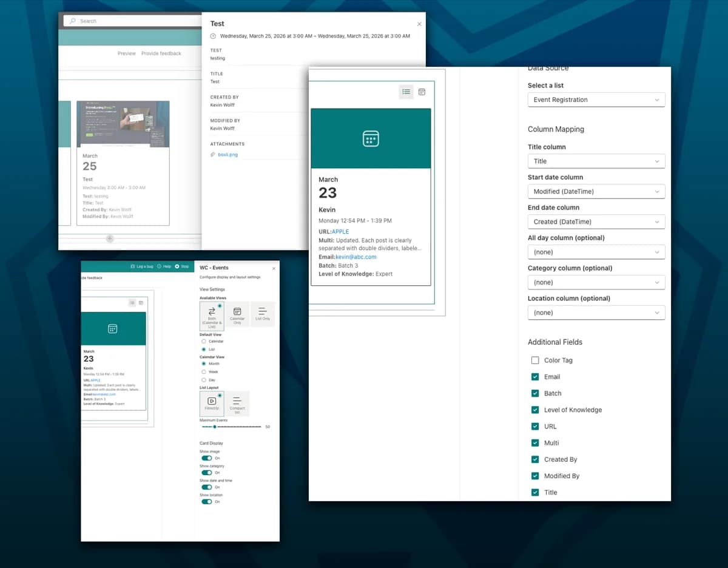Screen dimensions: 728x568
Task: Open the All day column dropdown
Action: coord(596,252)
